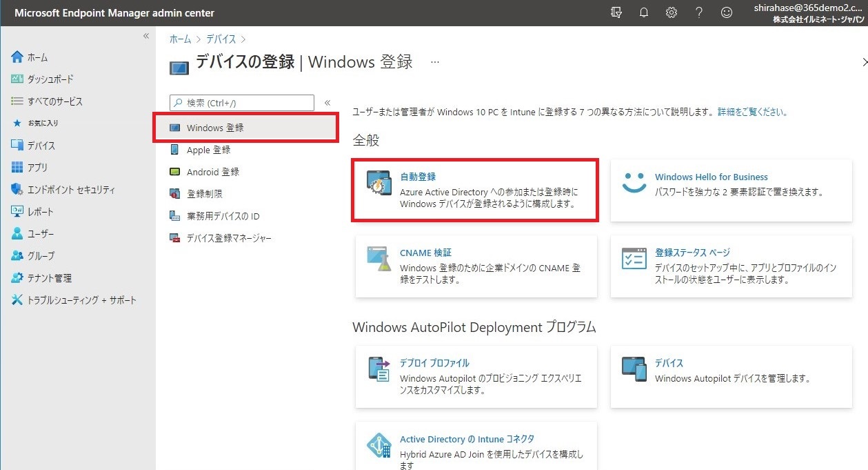The height and width of the screenshot is (470, 868).
Task: Click the デバイス breadcrumb link
Action: 221,39
